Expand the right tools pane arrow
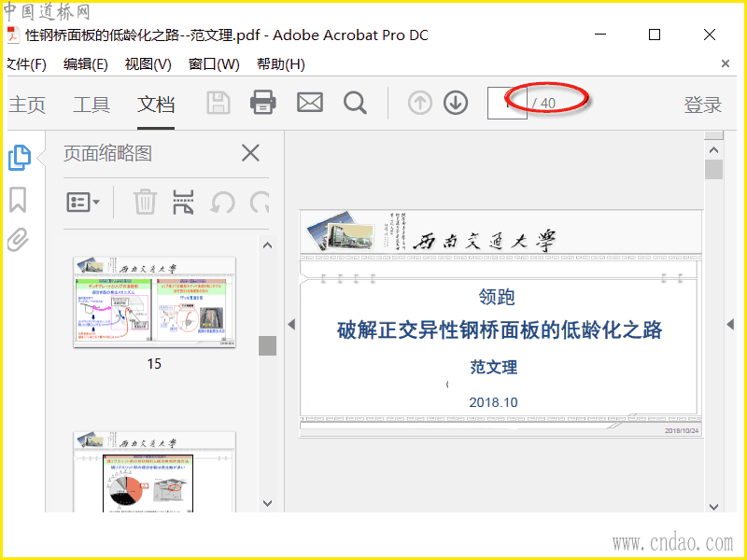Viewport: 747px width, 560px height. [730, 325]
